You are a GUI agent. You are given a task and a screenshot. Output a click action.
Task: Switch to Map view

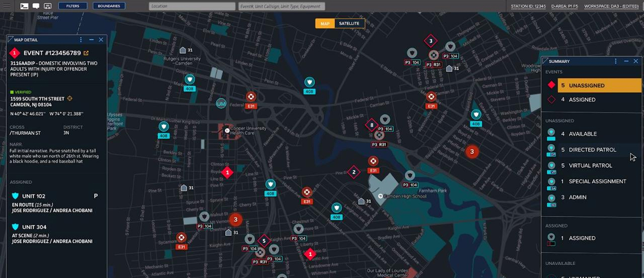[325, 23]
